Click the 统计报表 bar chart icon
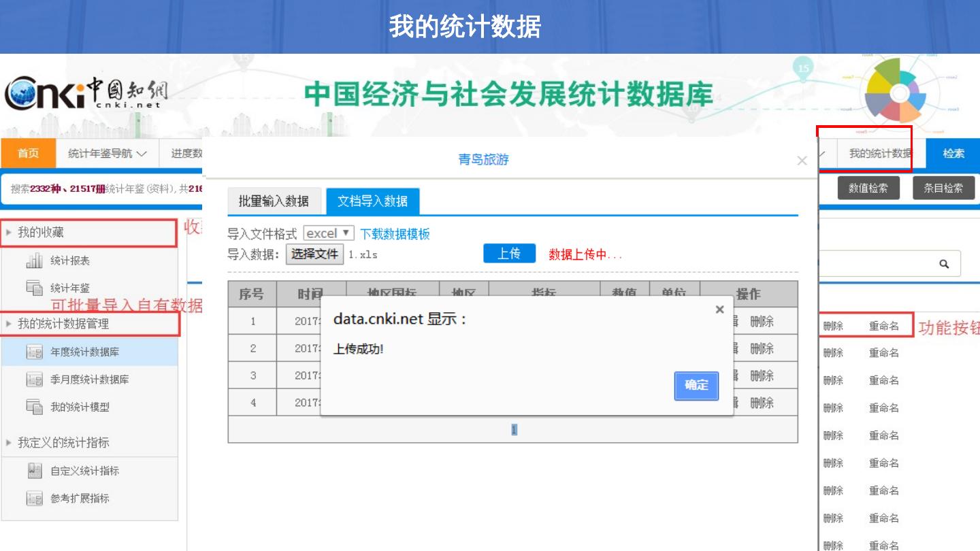 (34, 261)
